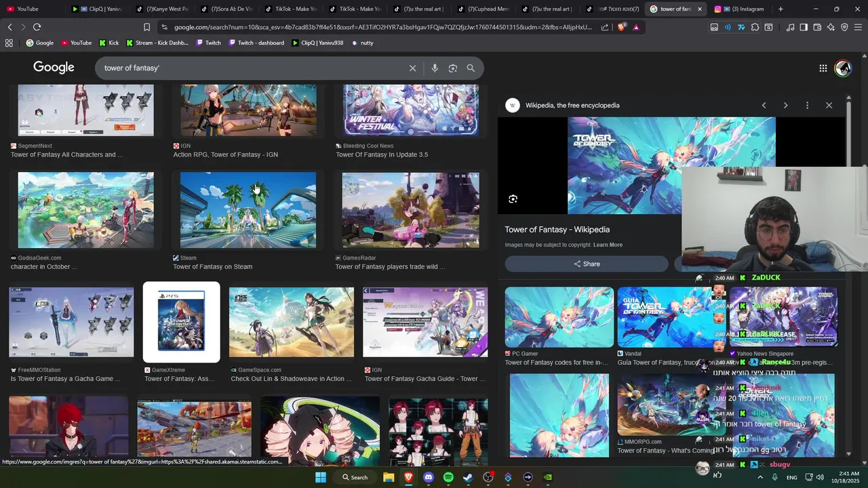The width and height of the screenshot is (868, 488).
Task: Open Windows Start menu
Action: (320, 477)
